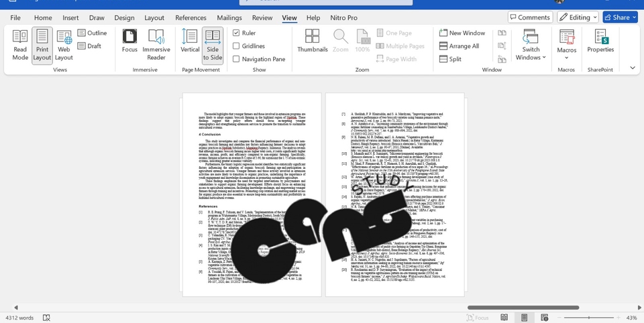Open Immersive Reader
Viewport: 644px width, 323px height.
(x=156, y=45)
